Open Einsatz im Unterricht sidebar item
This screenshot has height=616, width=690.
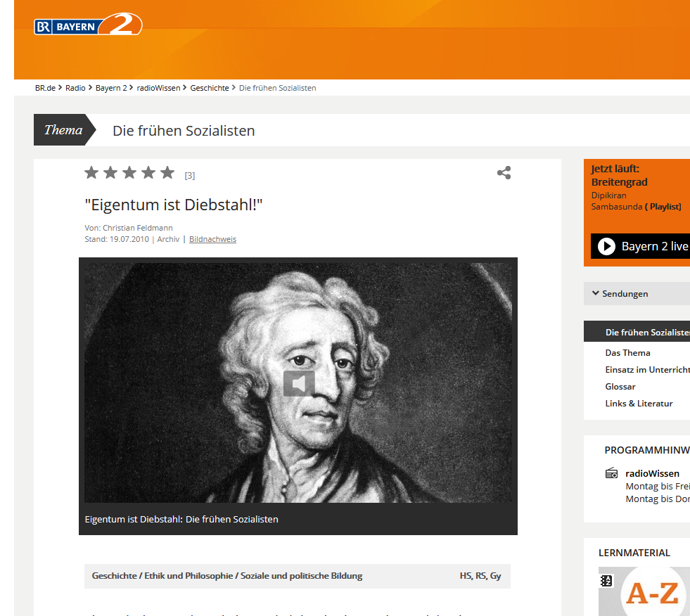click(647, 370)
